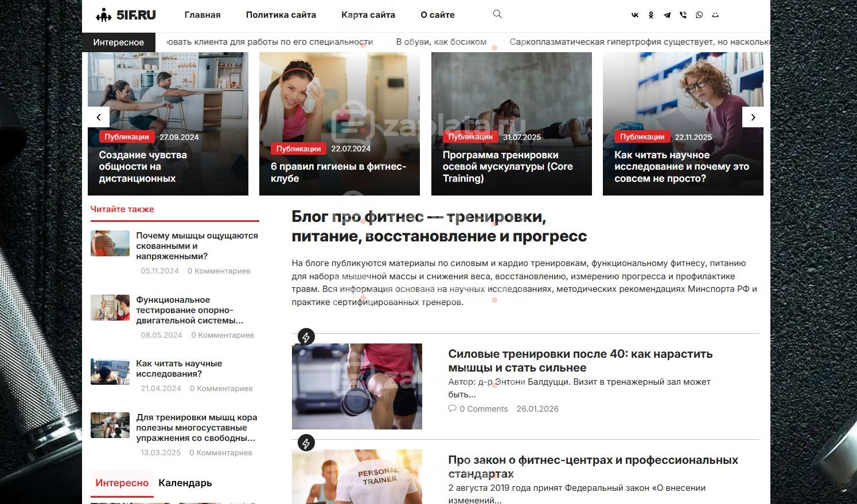Click the lightning badge above first article
This screenshot has height=504, width=857.
point(306,337)
